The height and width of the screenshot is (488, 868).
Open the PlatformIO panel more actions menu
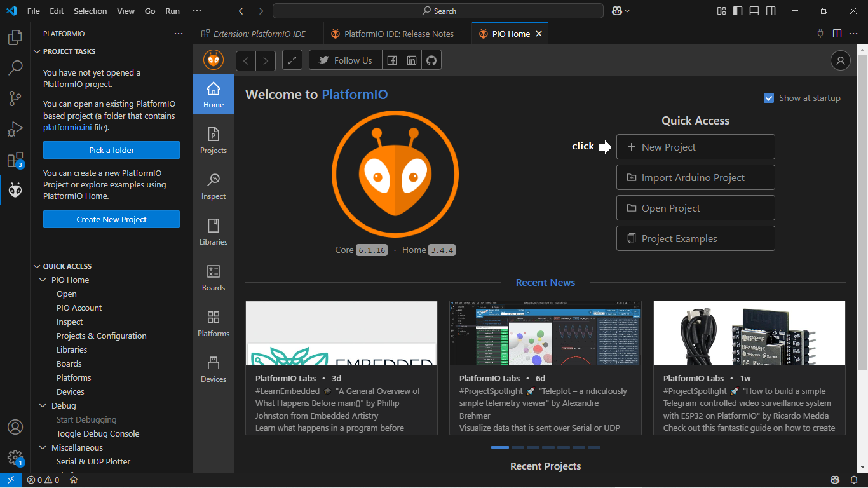[179, 34]
